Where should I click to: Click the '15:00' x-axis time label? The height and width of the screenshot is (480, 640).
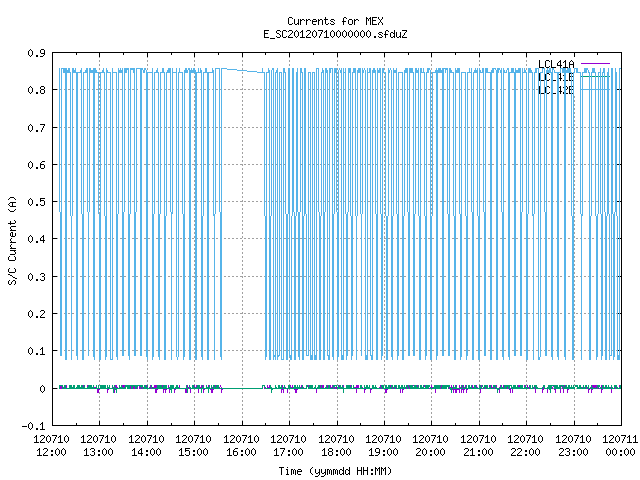pyautogui.click(x=193, y=452)
